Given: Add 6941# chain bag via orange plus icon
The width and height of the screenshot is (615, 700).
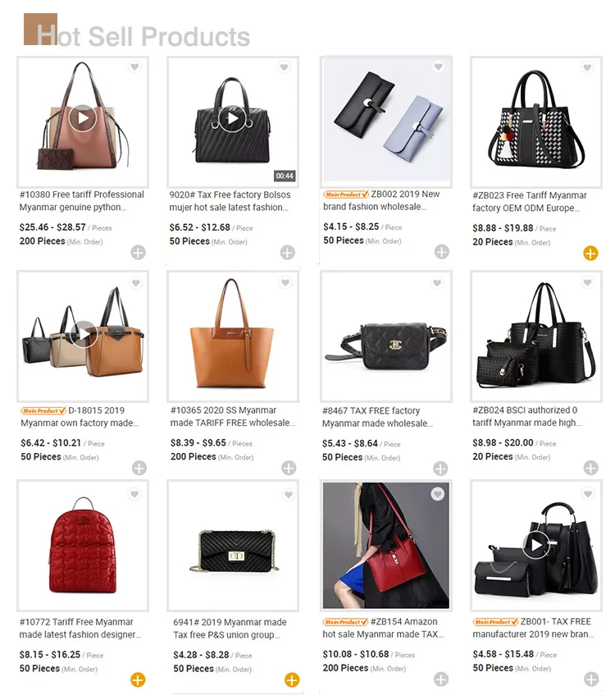Looking at the screenshot, I should (292, 680).
